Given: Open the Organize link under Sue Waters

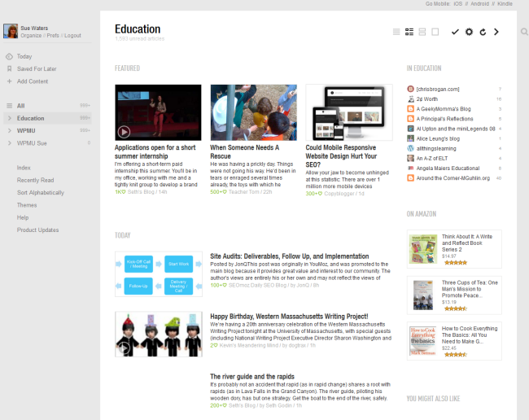Looking at the screenshot, I should click(31, 36).
